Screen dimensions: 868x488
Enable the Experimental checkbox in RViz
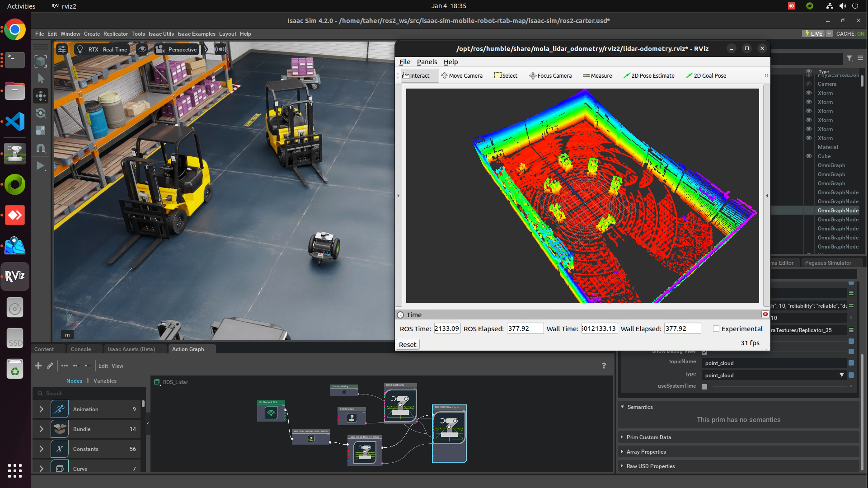[x=716, y=328]
